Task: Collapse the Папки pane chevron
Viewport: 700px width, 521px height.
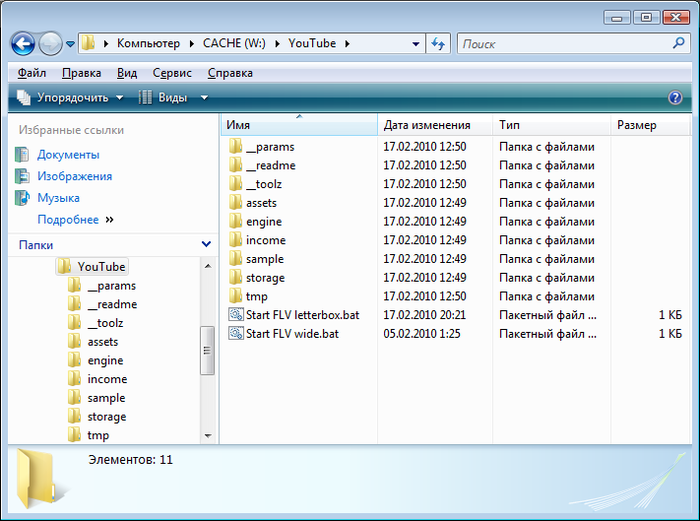Action: click(x=206, y=244)
